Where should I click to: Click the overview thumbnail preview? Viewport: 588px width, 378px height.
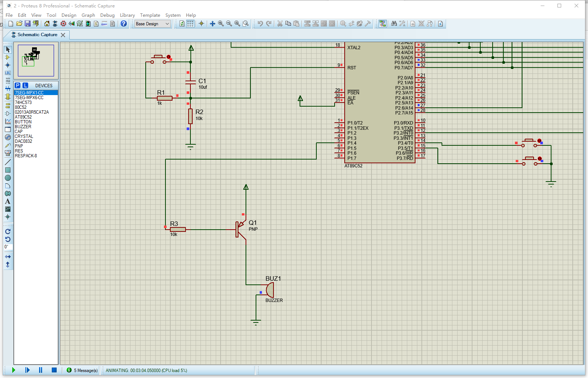pyautogui.click(x=36, y=60)
